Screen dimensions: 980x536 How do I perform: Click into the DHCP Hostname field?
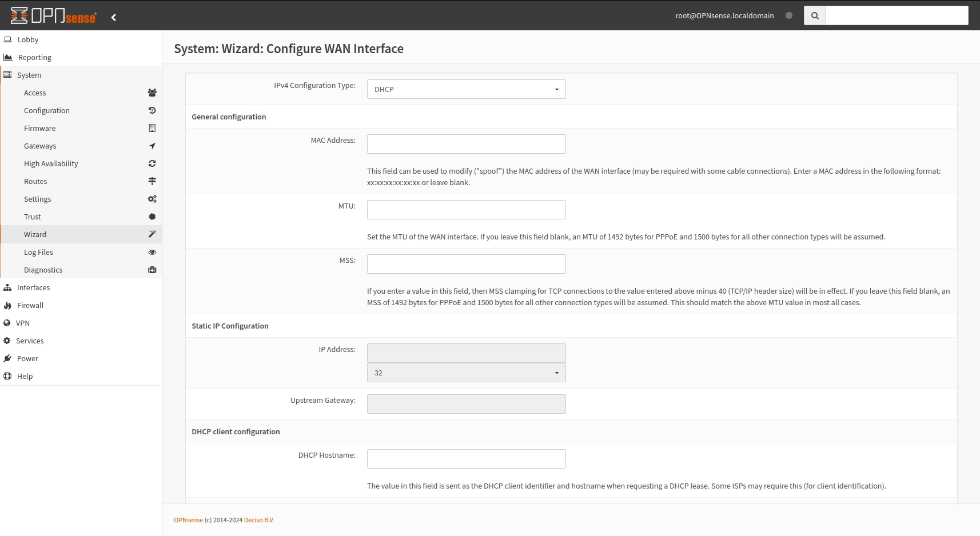tap(466, 459)
